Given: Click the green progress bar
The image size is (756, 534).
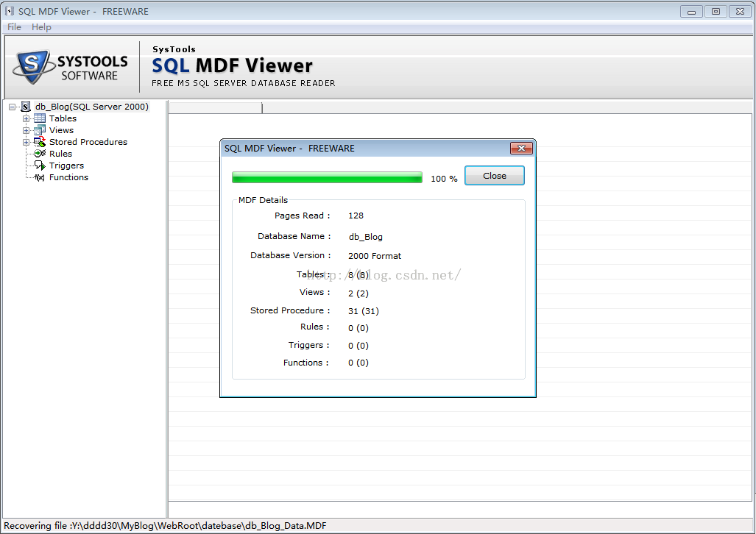Looking at the screenshot, I should coord(327,178).
